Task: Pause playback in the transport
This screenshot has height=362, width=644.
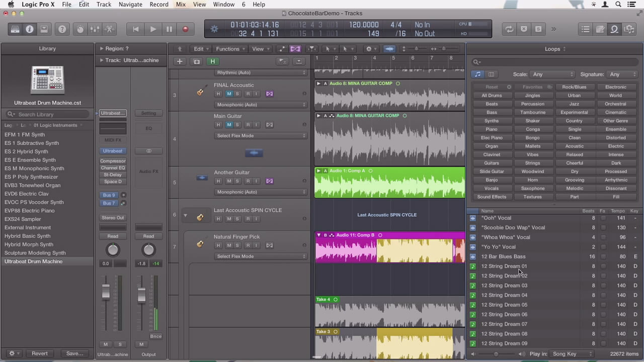Action: coord(169,29)
